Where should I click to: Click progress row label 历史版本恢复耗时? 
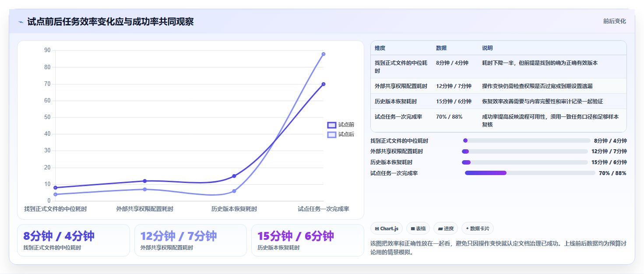pyautogui.click(x=391, y=162)
